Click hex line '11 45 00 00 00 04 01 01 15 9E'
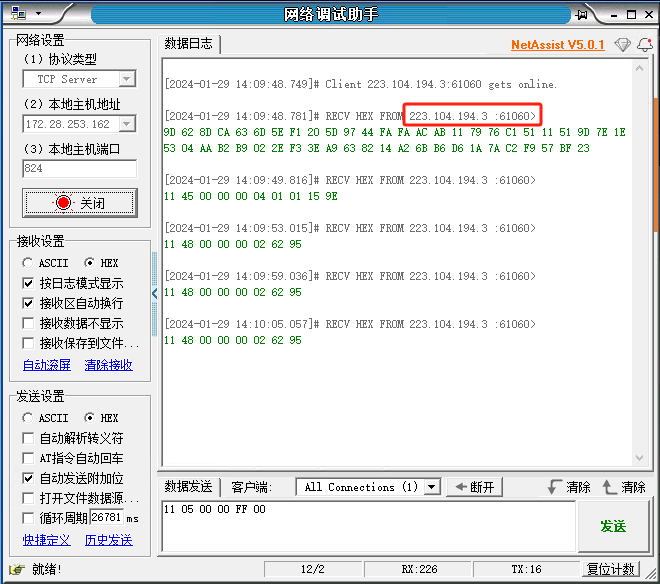Screen dimensions: 660x584 [250, 196]
